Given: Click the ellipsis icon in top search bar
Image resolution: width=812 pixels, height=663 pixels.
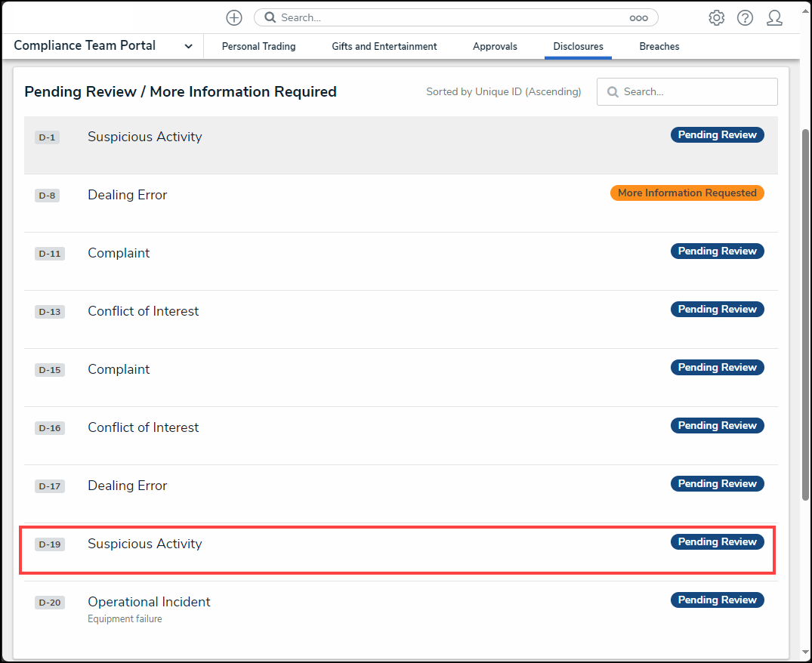Looking at the screenshot, I should (x=638, y=18).
